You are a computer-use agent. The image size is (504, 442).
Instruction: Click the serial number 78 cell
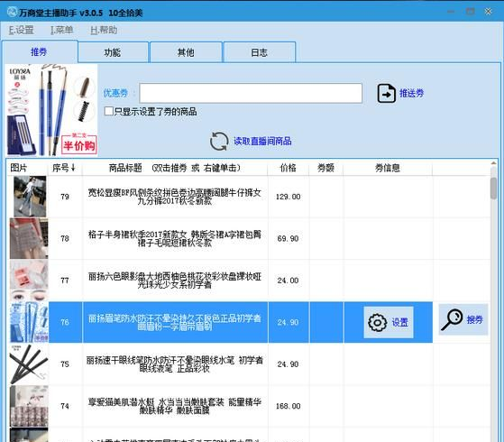point(65,238)
